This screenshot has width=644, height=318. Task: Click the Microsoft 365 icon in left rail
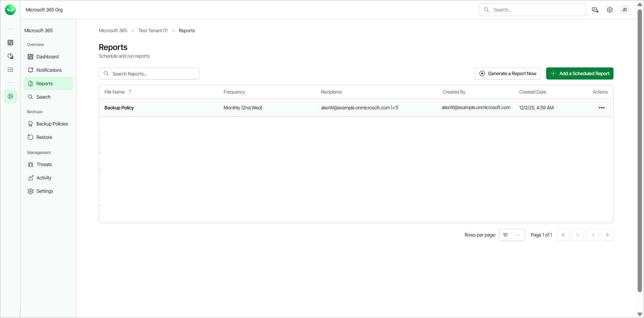[x=10, y=96]
